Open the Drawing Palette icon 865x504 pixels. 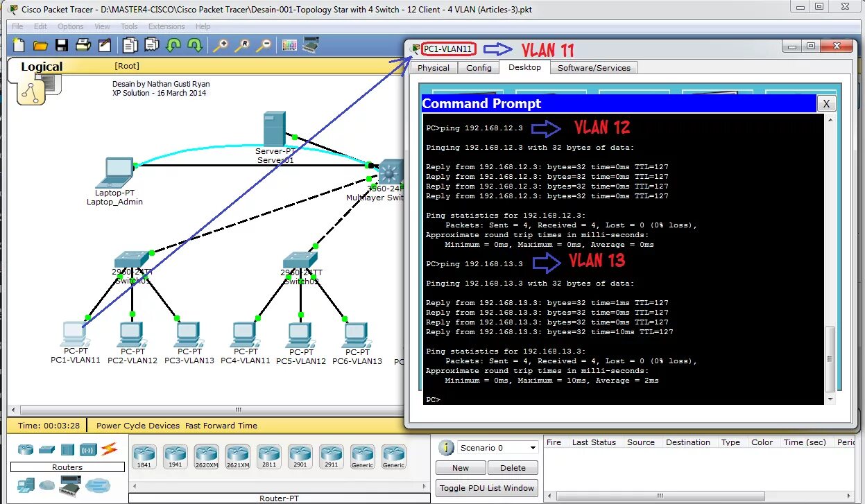(289, 46)
